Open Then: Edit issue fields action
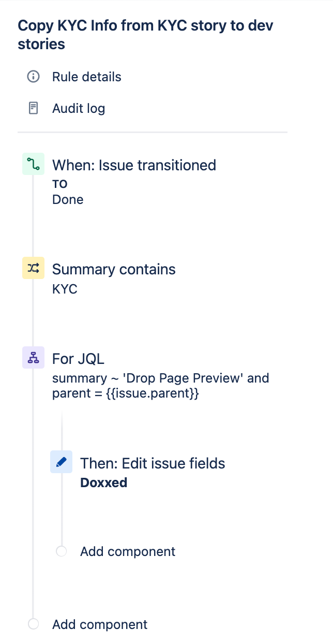This screenshot has width=333, height=644. pyautogui.click(x=153, y=463)
